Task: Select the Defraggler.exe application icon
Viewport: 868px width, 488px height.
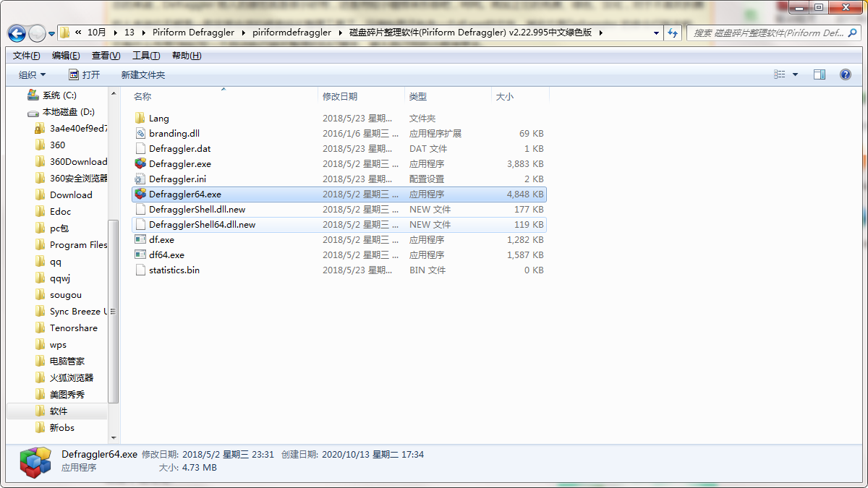Action: coord(140,164)
